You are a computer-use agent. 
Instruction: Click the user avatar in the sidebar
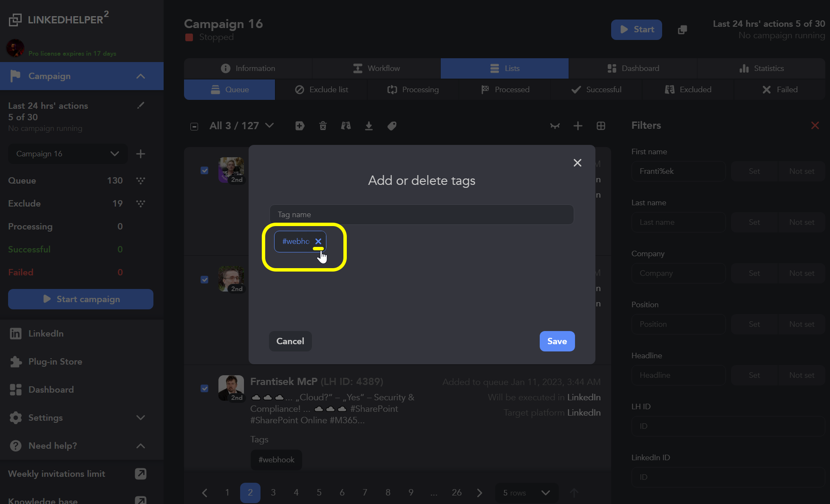click(15, 48)
